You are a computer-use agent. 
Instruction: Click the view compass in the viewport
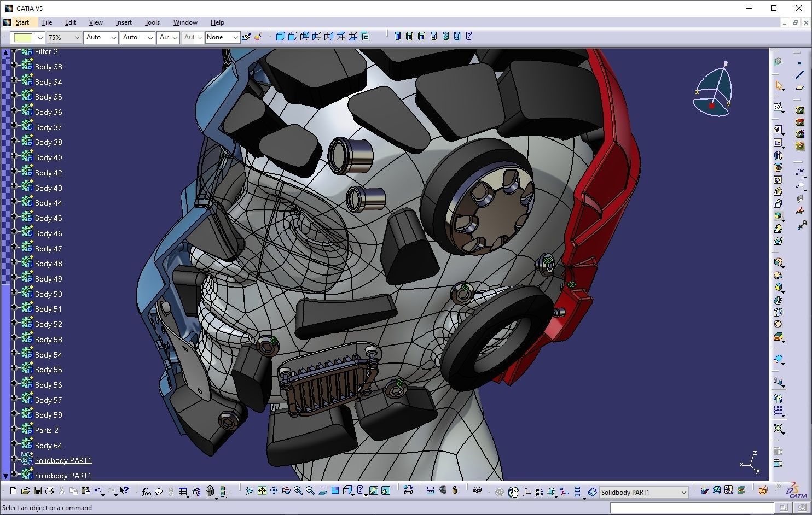point(712,90)
